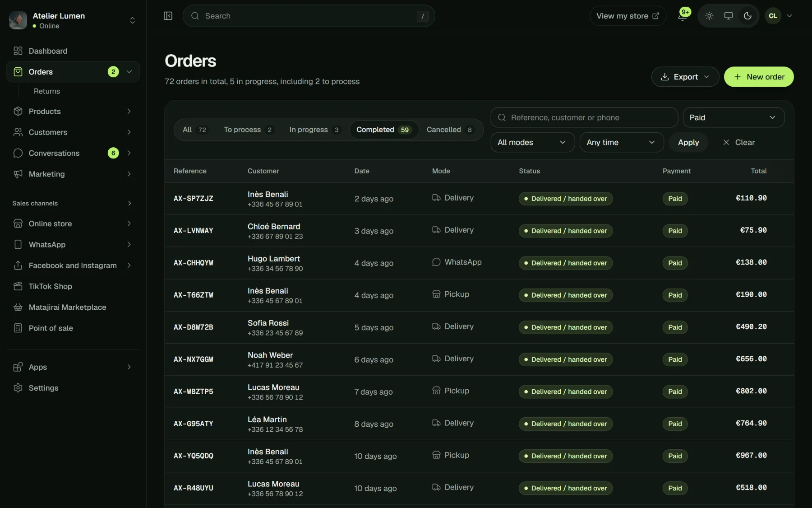812x508 pixels.
Task: Click the Products box icon
Action: point(18,111)
